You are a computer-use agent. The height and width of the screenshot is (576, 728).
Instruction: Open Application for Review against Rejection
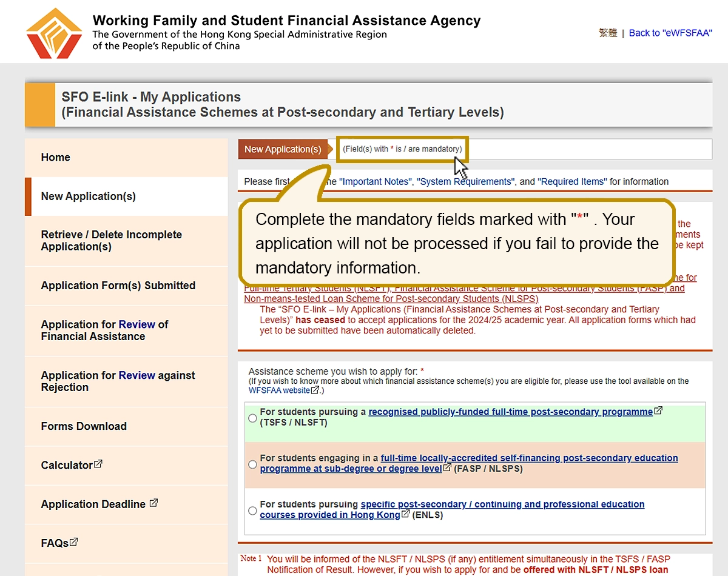tap(126, 381)
